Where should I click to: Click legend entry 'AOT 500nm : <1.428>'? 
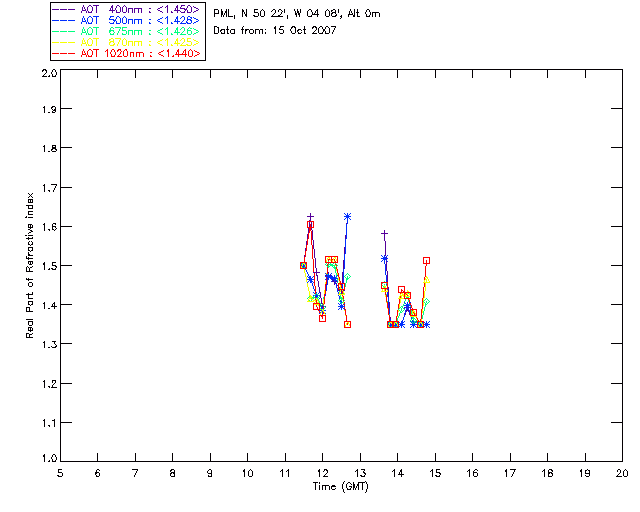[x=127, y=20]
